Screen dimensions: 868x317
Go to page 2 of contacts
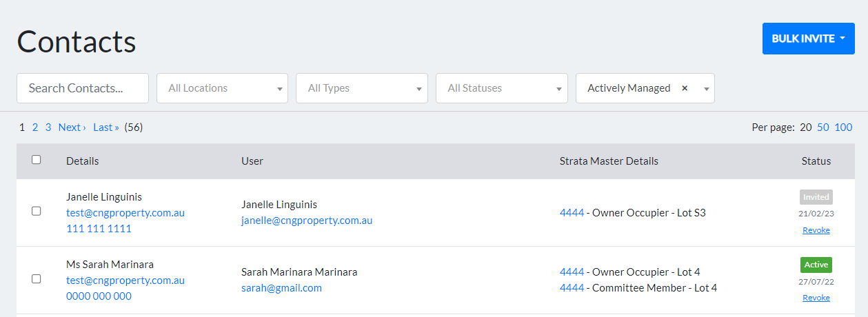click(x=35, y=127)
